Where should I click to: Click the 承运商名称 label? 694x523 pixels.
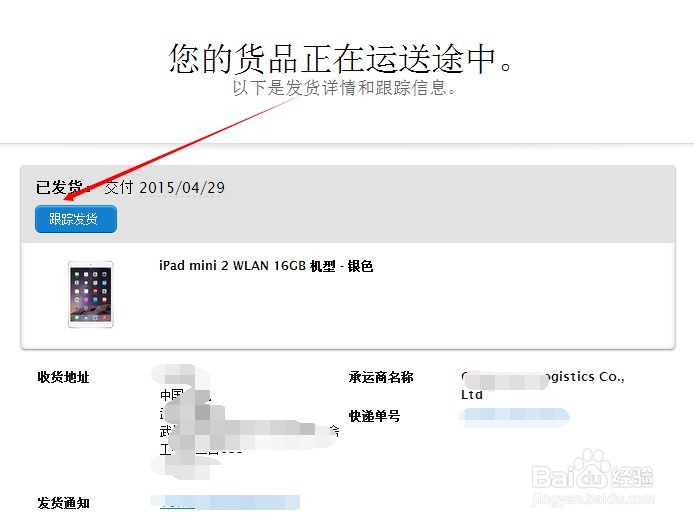pos(381,377)
